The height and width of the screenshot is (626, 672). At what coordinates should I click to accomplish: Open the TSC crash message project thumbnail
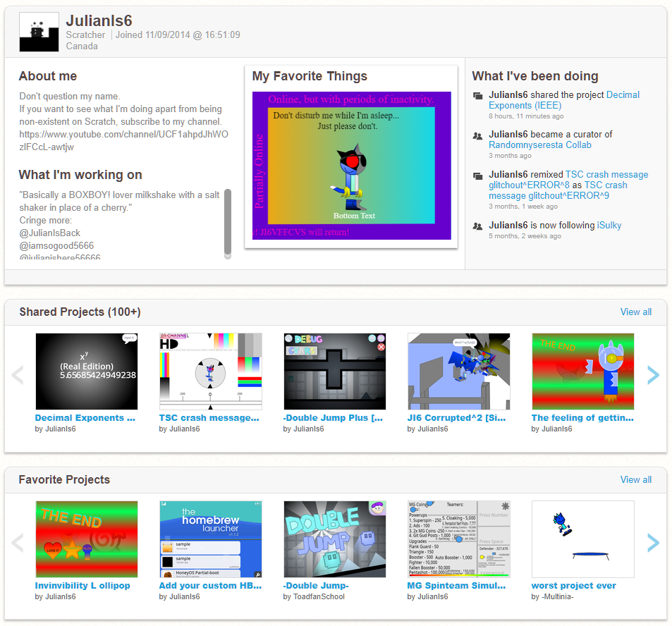point(211,371)
